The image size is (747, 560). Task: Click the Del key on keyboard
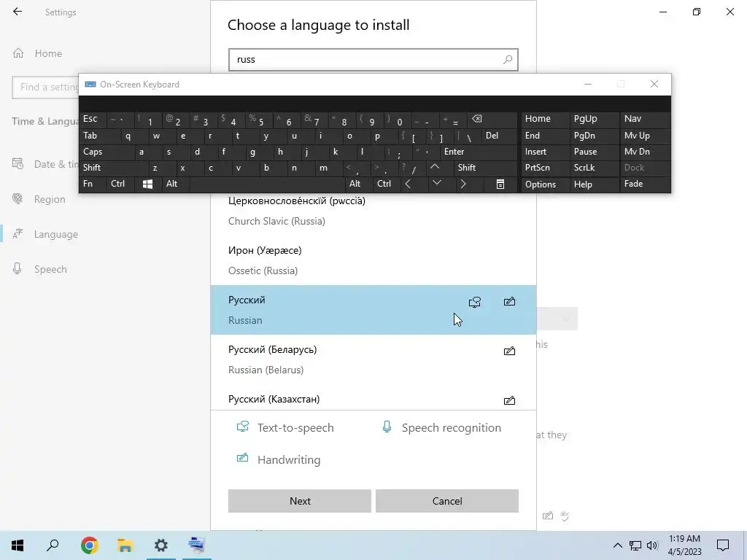coord(499,136)
